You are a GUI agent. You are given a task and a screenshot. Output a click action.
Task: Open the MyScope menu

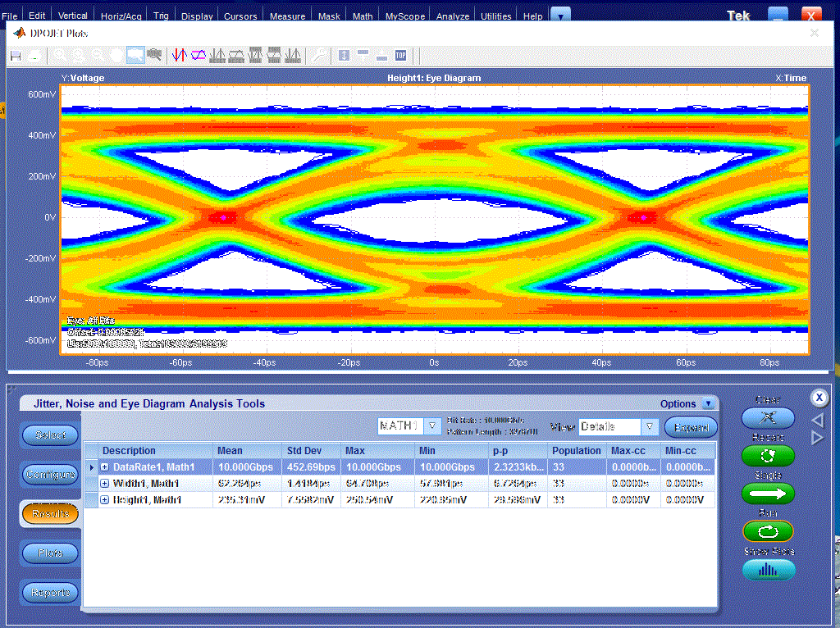405,16
